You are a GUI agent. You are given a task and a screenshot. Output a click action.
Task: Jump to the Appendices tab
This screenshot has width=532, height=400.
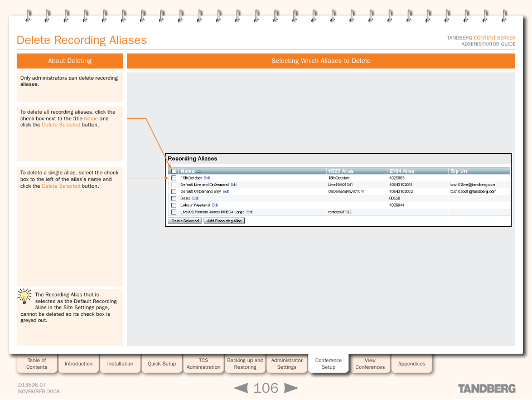tap(412, 364)
